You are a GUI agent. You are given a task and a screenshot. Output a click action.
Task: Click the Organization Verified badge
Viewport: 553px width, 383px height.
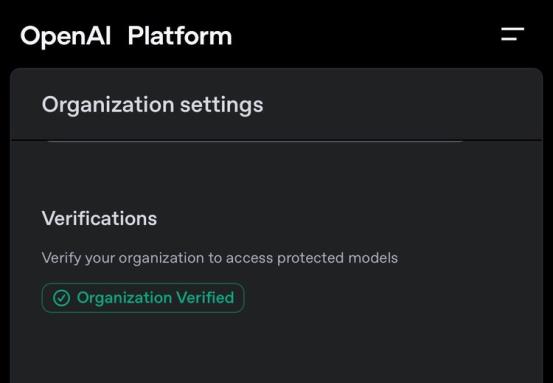(x=143, y=298)
